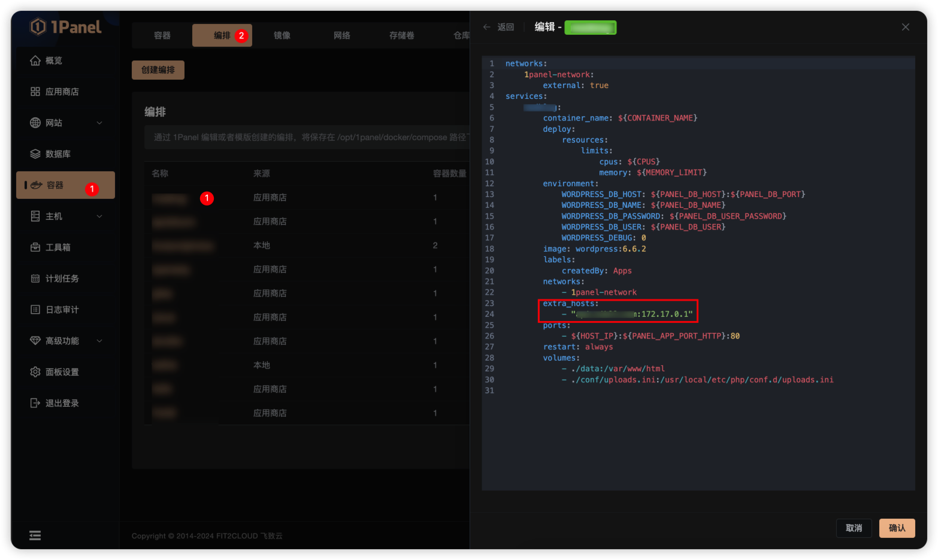Viewport: 938px width, 560px height.
Task: Click the 'extra_hosts:' line
Action: pyautogui.click(x=570, y=303)
